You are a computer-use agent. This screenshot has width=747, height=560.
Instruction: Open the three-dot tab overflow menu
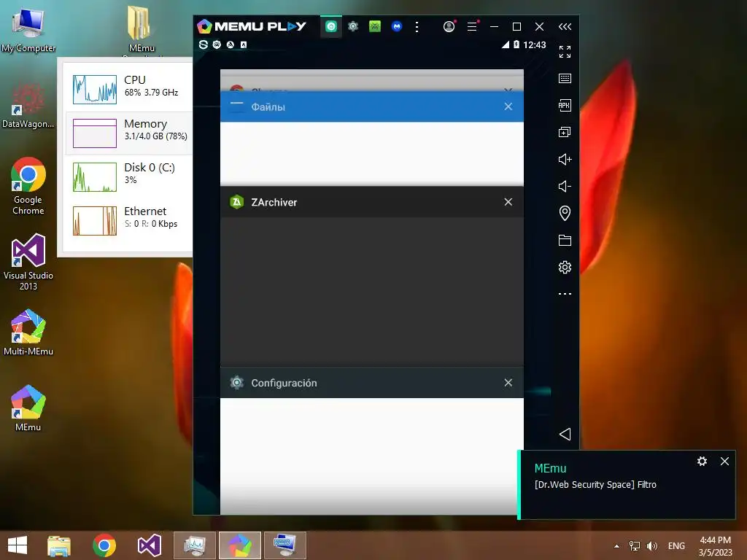click(x=417, y=27)
